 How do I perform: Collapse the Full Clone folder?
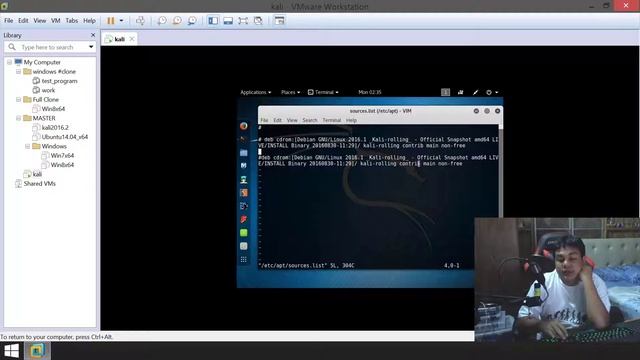[18, 100]
